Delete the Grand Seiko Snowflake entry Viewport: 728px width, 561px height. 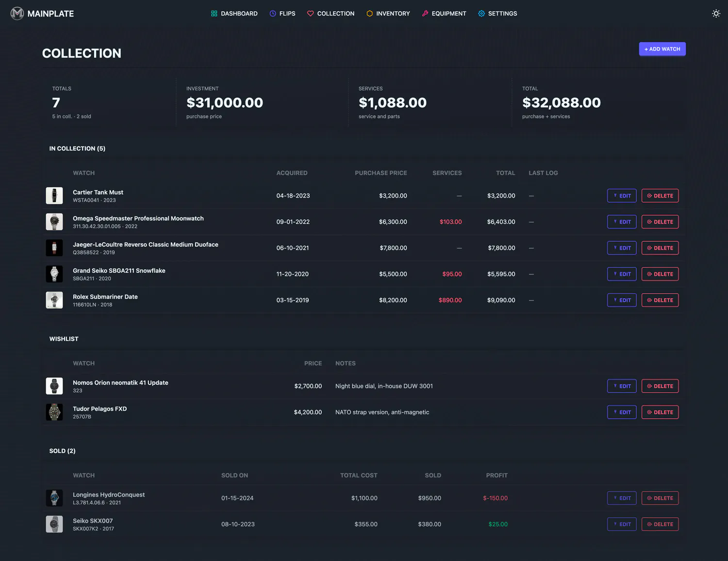(x=660, y=274)
